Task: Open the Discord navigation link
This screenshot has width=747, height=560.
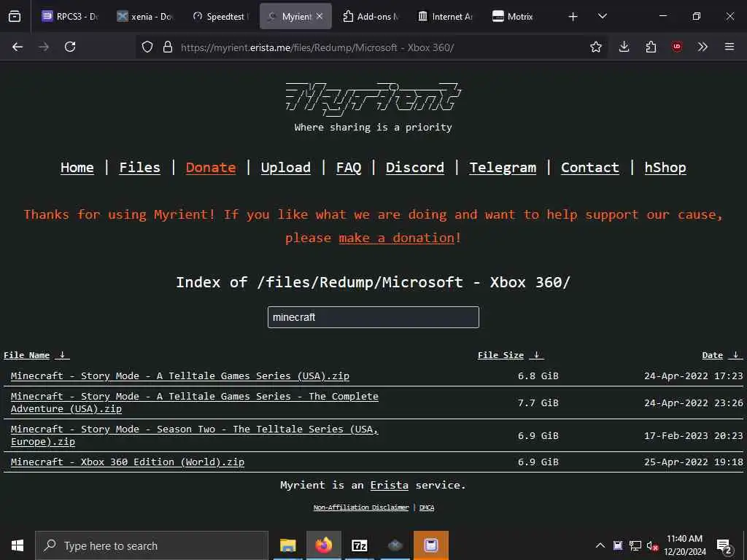Action: point(414,168)
